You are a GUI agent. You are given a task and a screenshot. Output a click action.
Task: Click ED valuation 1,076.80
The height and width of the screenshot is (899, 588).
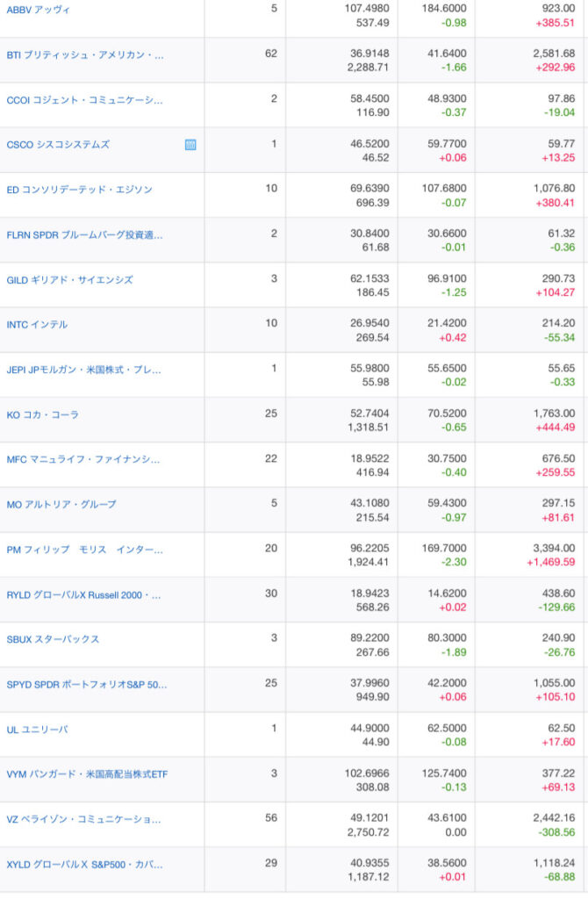point(554,188)
